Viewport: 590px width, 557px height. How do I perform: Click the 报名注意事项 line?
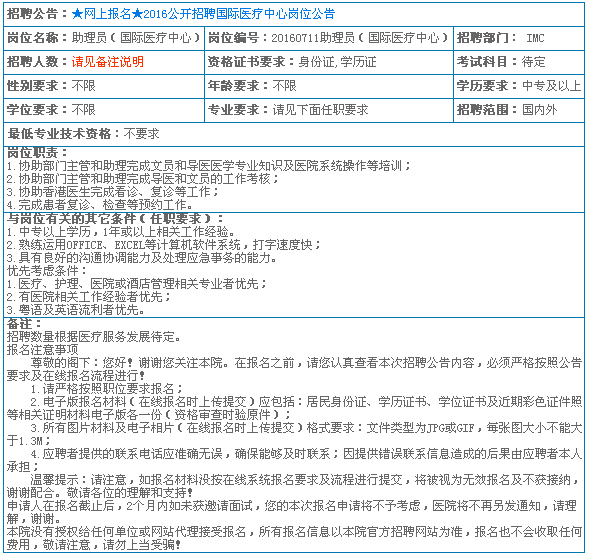coord(43,350)
